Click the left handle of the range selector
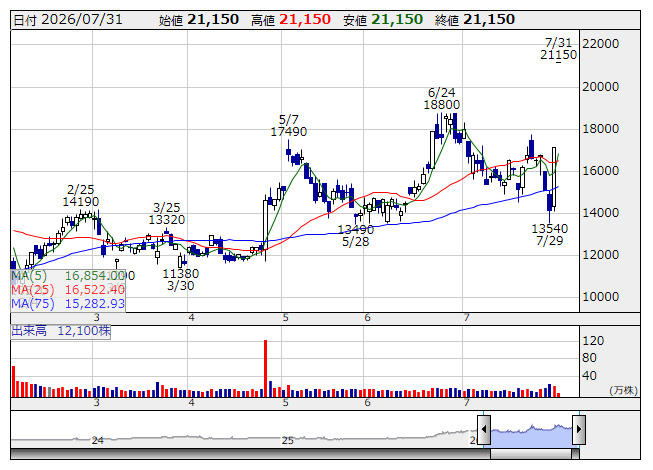This screenshot has width=653, height=470. [484, 429]
